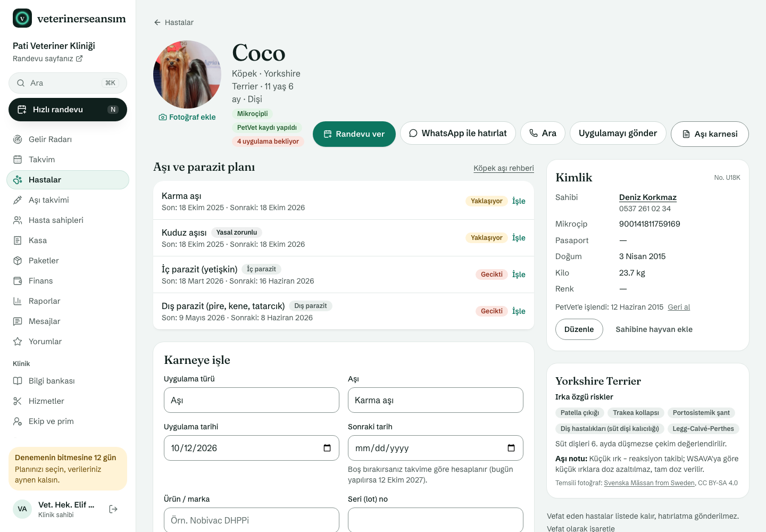Click the Ara phone call button
Screen dimensions: 766x532
point(543,133)
